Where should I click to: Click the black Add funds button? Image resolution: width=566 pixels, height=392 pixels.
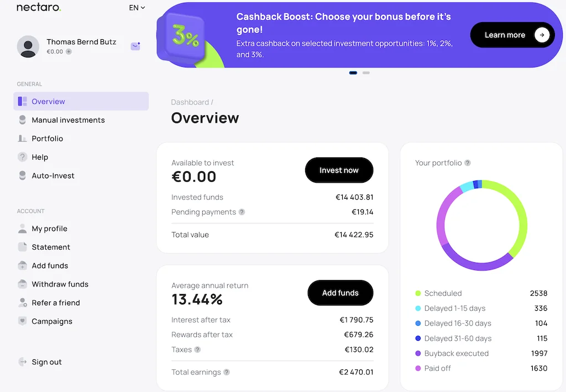tap(340, 293)
